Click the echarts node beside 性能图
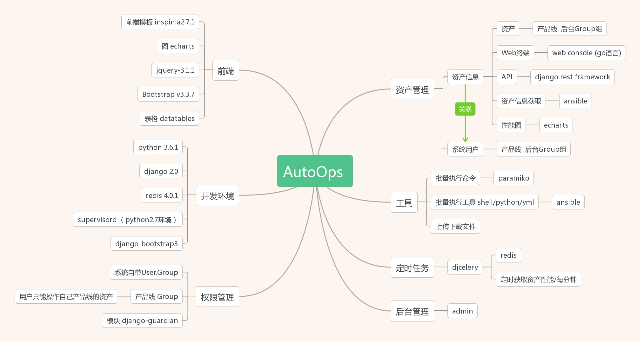This screenshot has height=344, width=644. pyautogui.click(x=556, y=125)
